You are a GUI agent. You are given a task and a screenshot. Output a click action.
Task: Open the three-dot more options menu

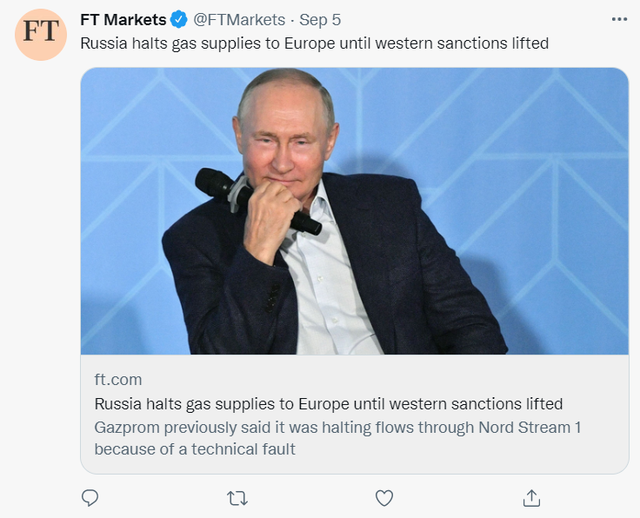pos(619,18)
